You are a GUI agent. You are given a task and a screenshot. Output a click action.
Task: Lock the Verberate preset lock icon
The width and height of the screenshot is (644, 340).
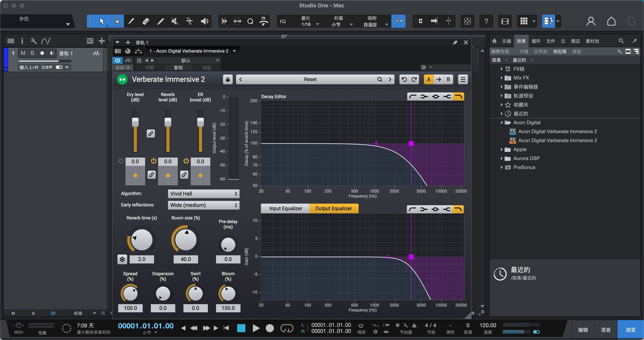(x=228, y=79)
